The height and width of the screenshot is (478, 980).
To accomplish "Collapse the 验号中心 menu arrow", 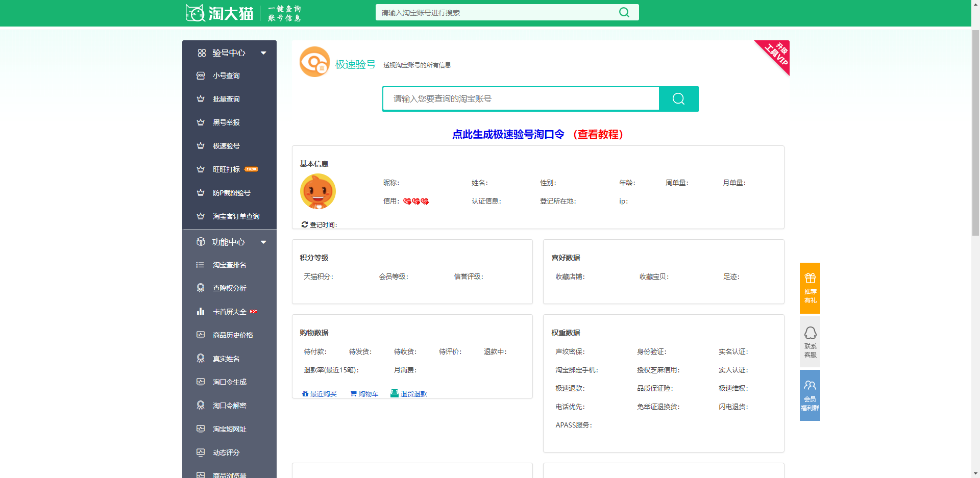I will click(263, 53).
